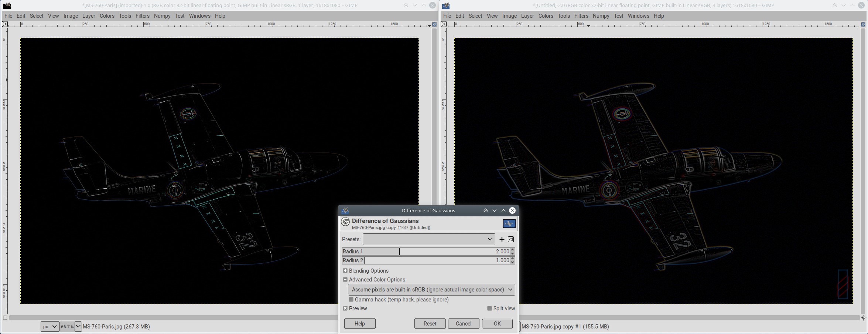868x334 pixels.
Task: Click the Radius 1 slider
Action: pos(425,252)
